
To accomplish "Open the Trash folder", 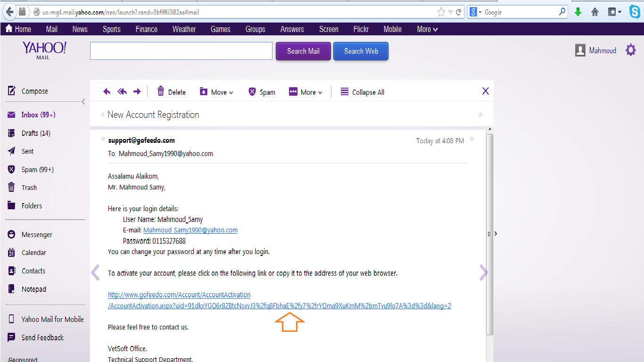I will click(x=22, y=187).
